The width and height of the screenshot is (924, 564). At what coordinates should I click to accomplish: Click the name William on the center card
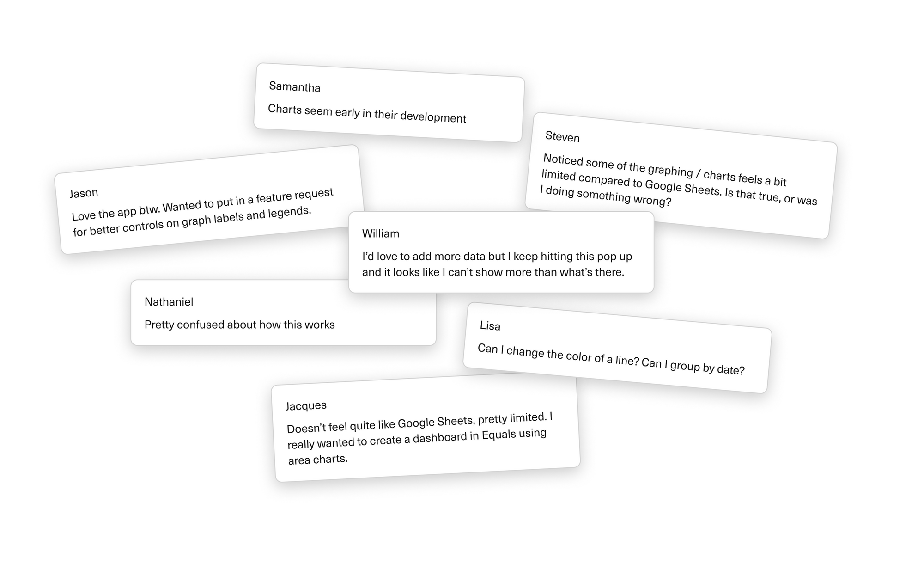381,234
